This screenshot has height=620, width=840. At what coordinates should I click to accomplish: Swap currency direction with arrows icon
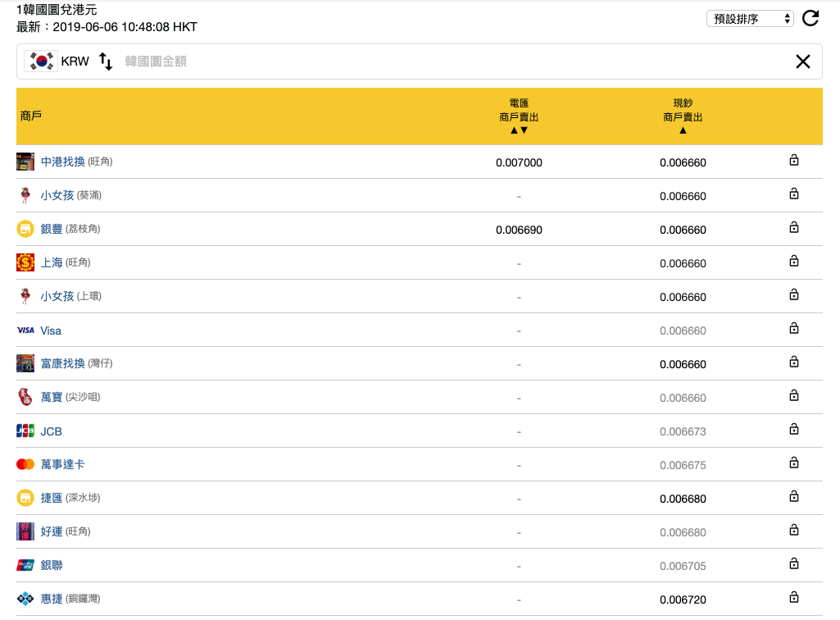106,62
